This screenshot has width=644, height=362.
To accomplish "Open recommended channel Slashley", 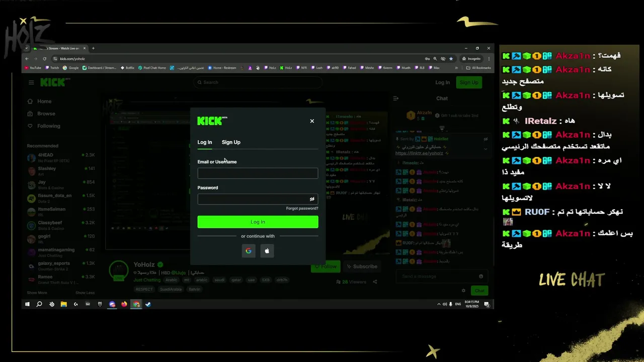I will 60,171.
